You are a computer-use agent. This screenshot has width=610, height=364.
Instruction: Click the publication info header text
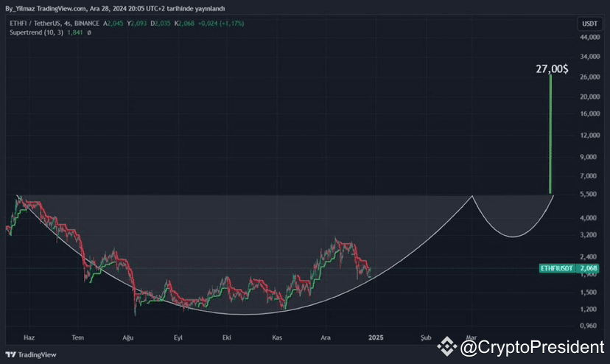pyautogui.click(x=115, y=9)
